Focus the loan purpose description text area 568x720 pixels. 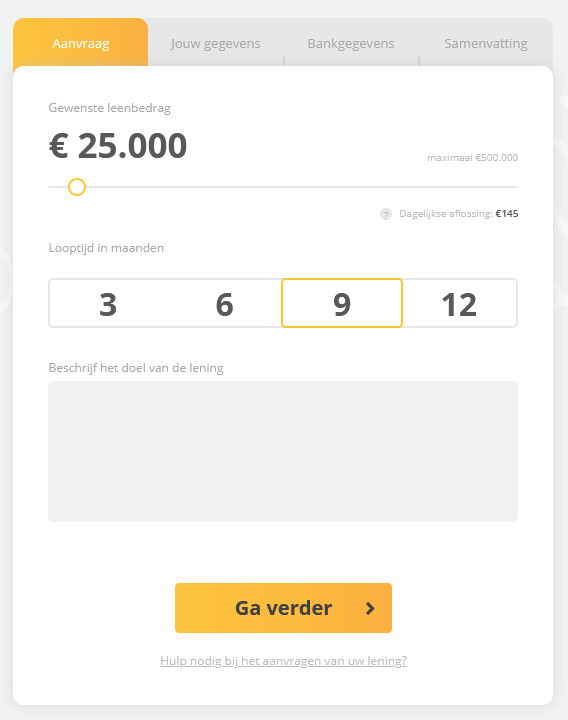(283, 451)
